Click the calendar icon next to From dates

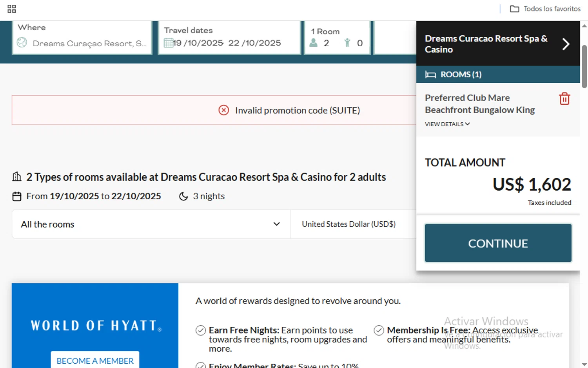coord(17,196)
